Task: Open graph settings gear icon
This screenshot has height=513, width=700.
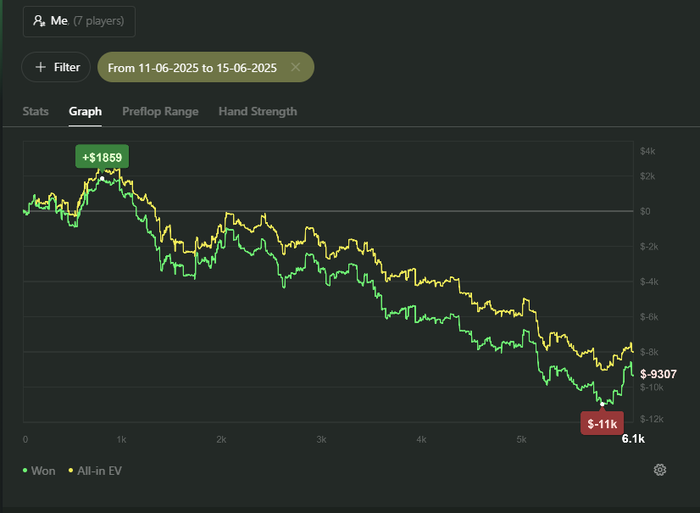Action: [x=660, y=470]
